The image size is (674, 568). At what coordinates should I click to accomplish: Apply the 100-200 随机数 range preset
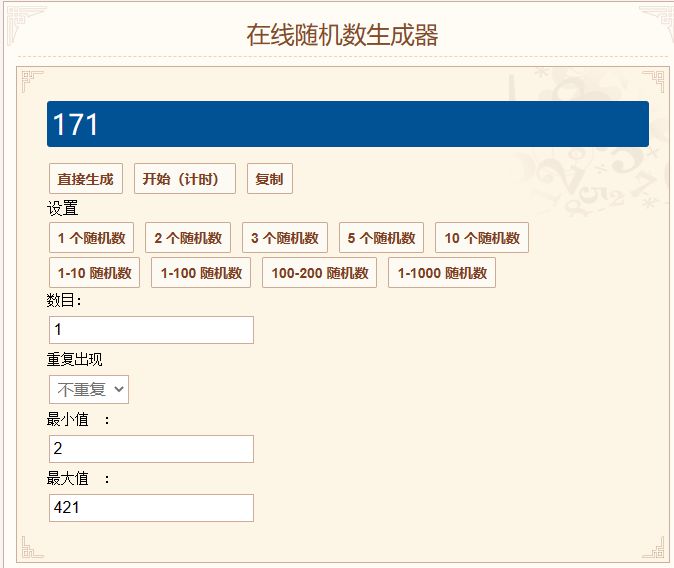point(320,273)
